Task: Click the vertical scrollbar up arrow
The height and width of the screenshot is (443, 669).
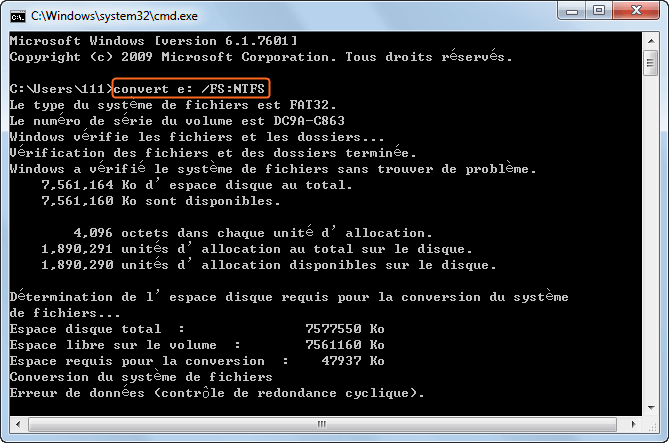Action: [651, 41]
